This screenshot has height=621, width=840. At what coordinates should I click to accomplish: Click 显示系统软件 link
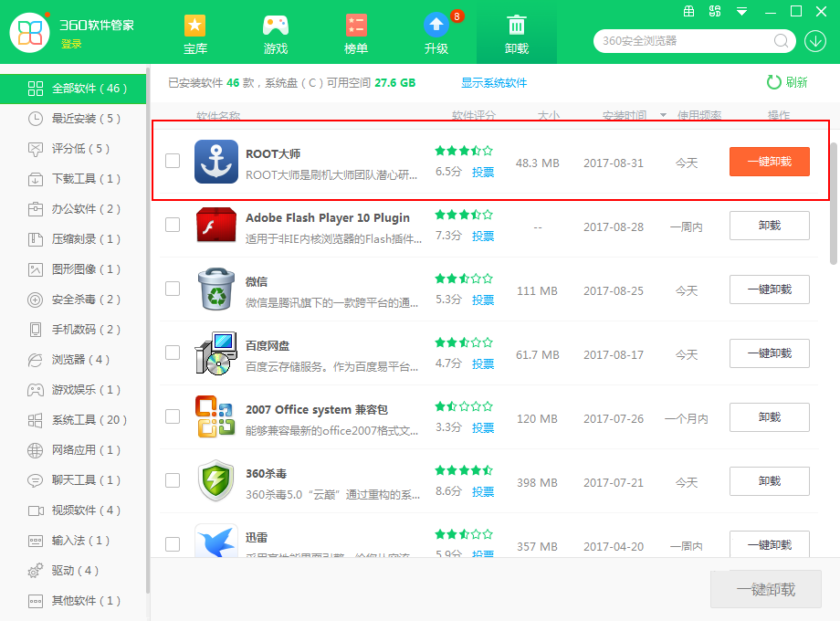[494, 82]
